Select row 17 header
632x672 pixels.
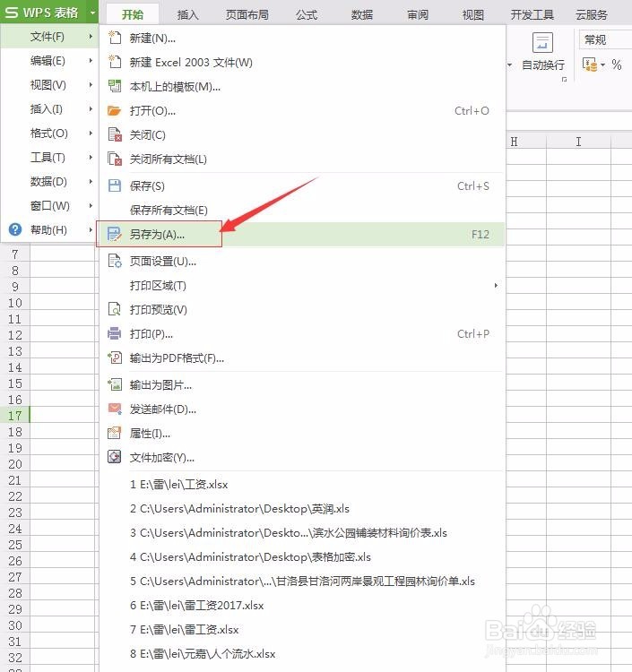click(x=15, y=415)
